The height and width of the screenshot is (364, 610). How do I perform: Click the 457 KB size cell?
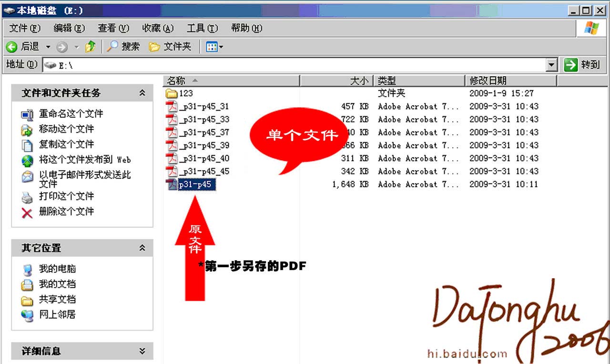coord(355,106)
